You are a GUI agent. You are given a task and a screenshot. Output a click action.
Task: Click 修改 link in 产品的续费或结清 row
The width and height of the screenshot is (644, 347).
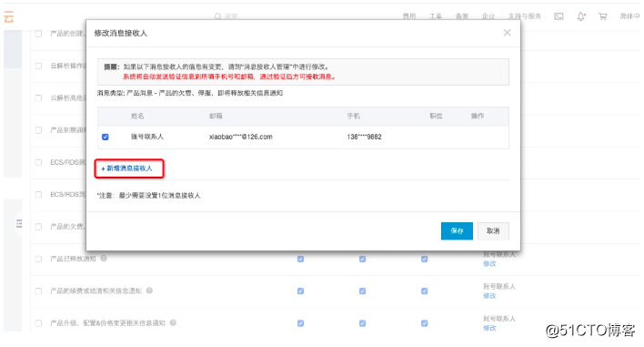pos(489,296)
